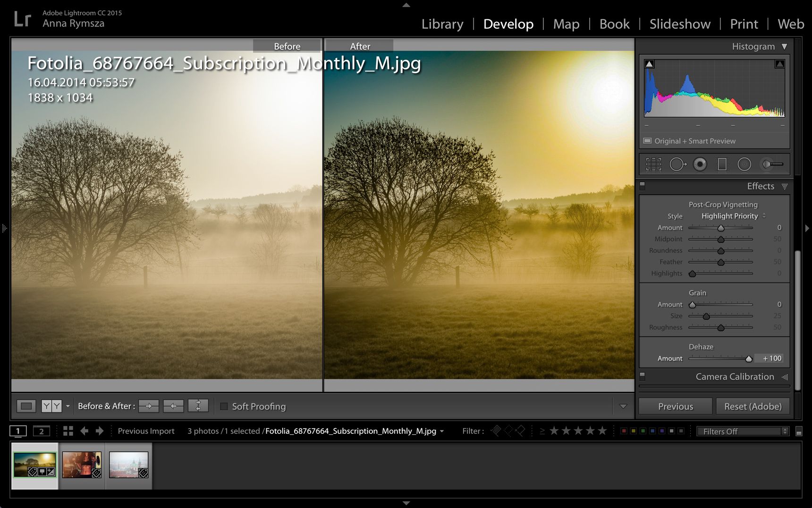Set filter rating to fifth star
The height and width of the screenshot is (508, 812).
[602, 431]
